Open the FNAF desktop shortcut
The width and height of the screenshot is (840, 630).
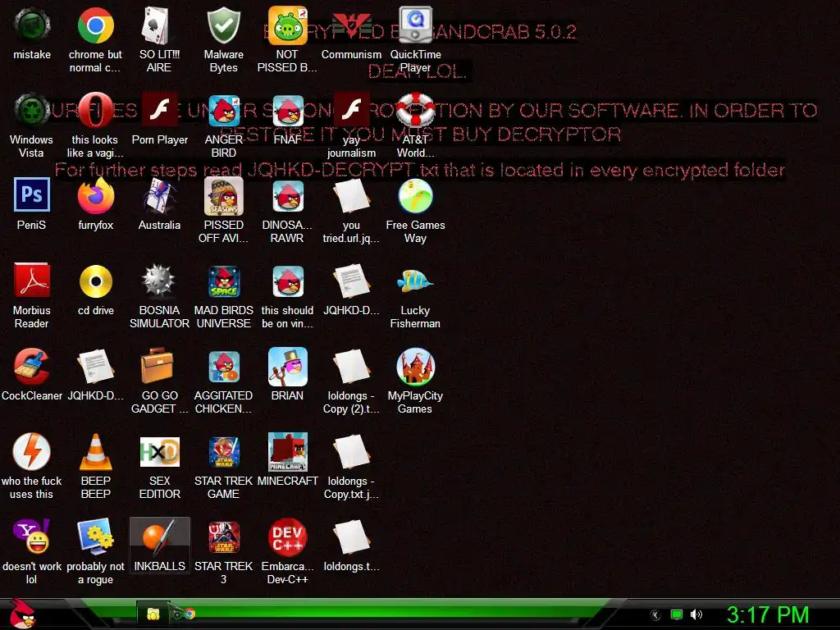[x=287, y=111]
